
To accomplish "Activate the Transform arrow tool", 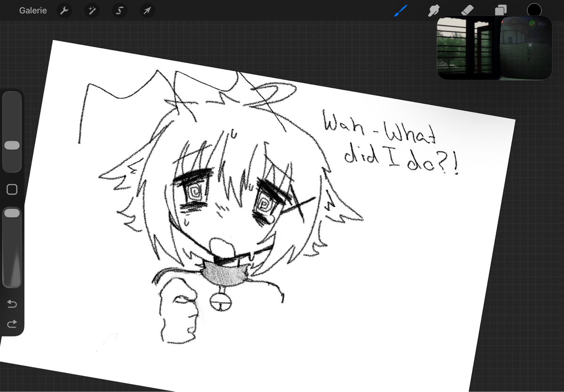I will tap(147, 10).
